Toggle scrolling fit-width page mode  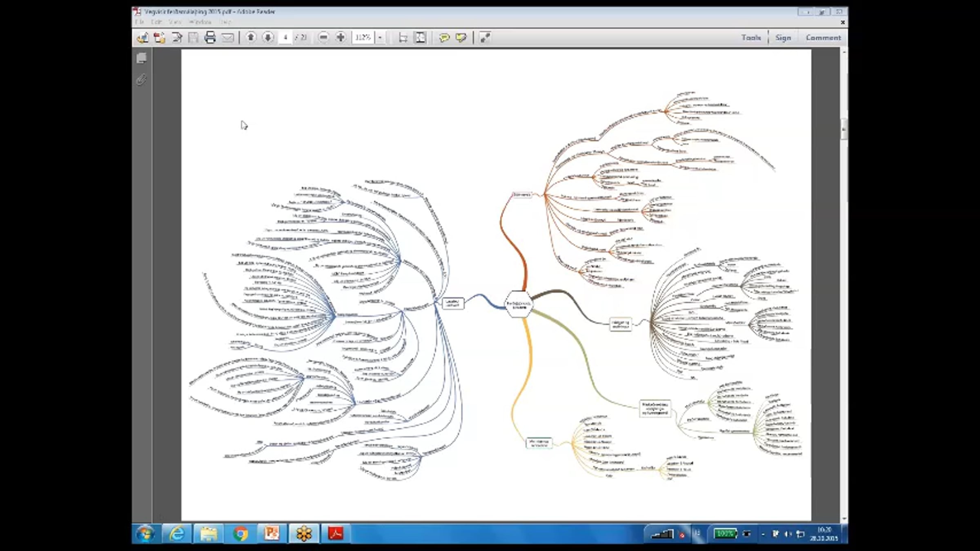[403, 38]
